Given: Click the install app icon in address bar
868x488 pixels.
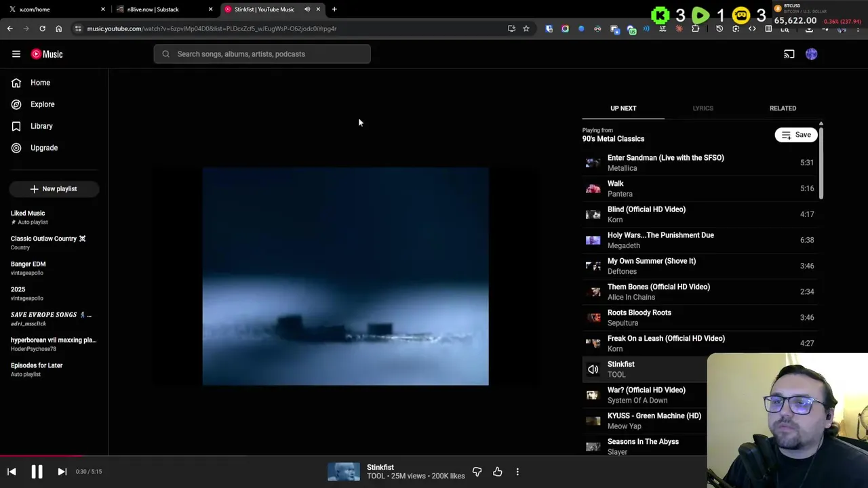Looking at the screenshot, I should 511,28.
